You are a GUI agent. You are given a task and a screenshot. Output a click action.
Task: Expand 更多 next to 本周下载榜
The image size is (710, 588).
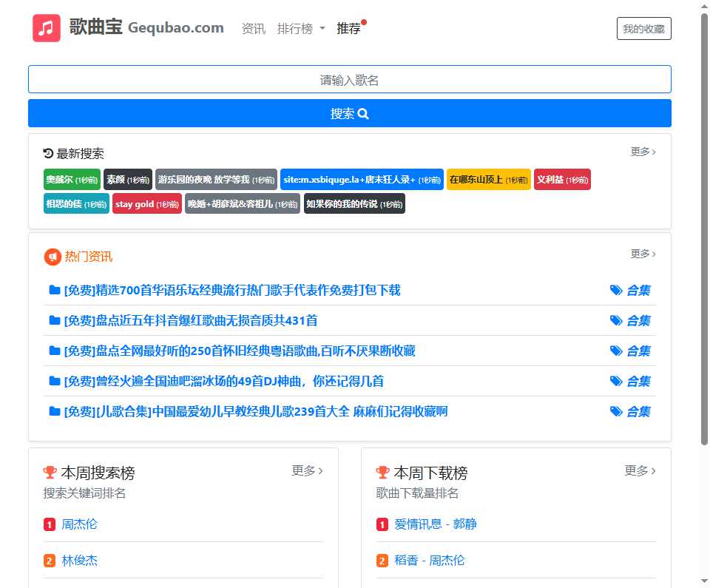(639, 470)
